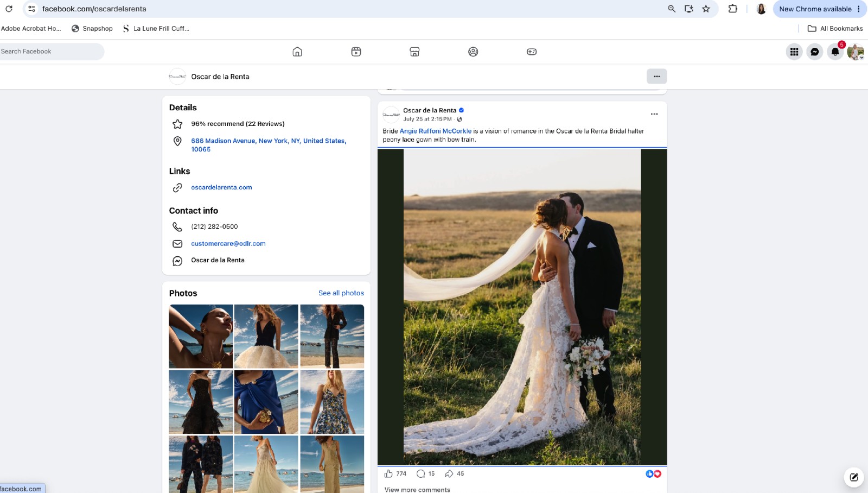Click the post author avatar

click(391, 115)
